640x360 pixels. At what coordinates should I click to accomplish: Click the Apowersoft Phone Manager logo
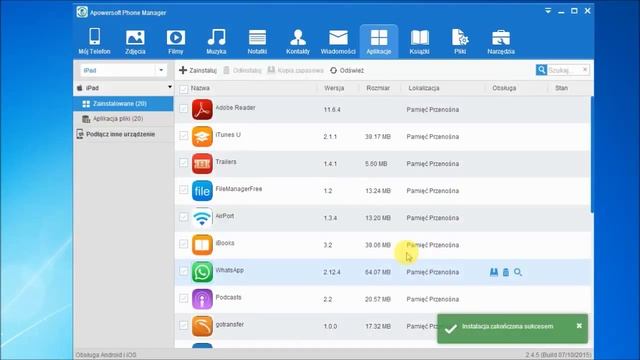pos(82,12)
